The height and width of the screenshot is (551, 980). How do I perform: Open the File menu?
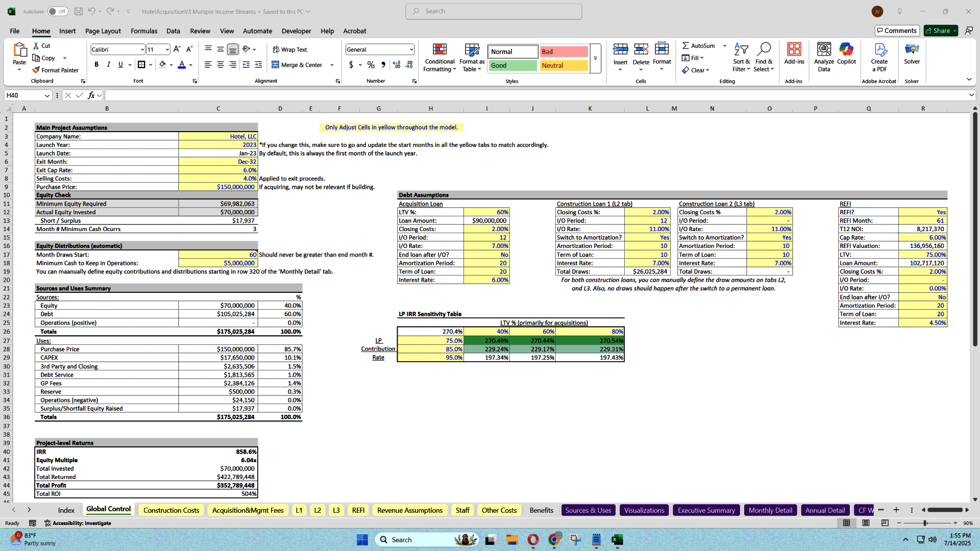coord(15,31)
